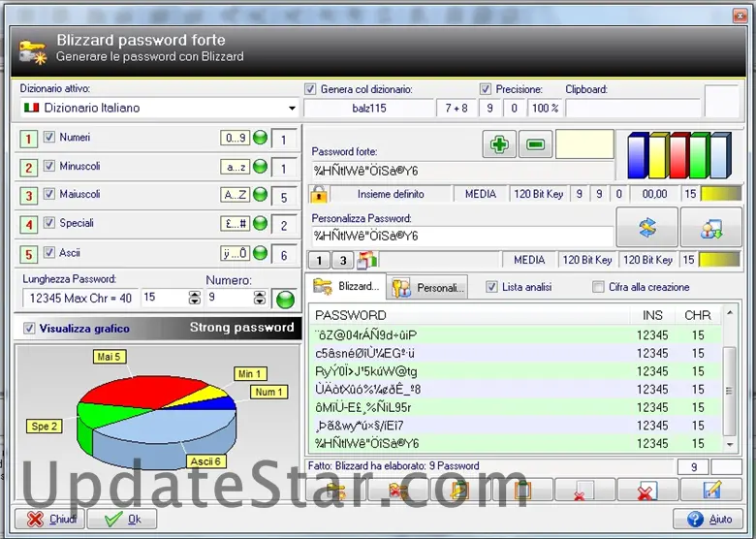
Task: Select password row c5âsnéØîÙ¼EGª·ü
Action: pyautogui.click(x=516, y=354)
